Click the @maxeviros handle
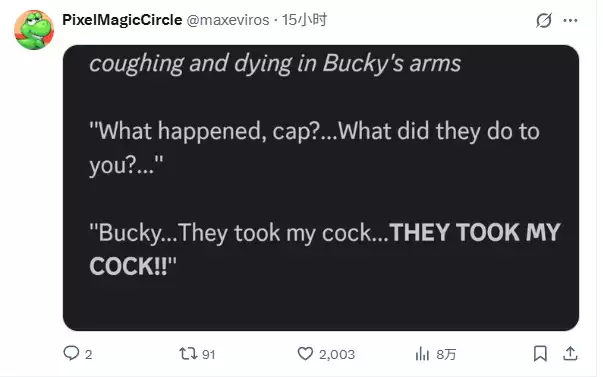 [228, 20]
